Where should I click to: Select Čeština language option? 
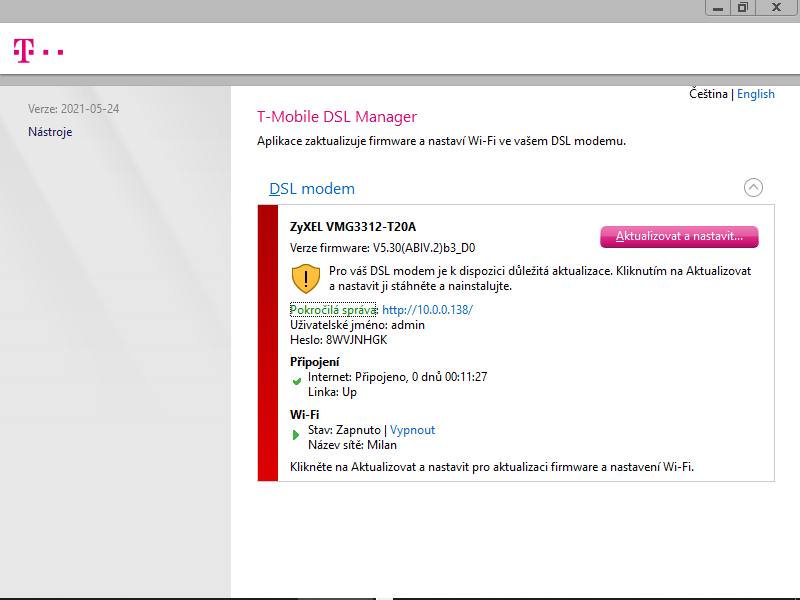[708, 94]
